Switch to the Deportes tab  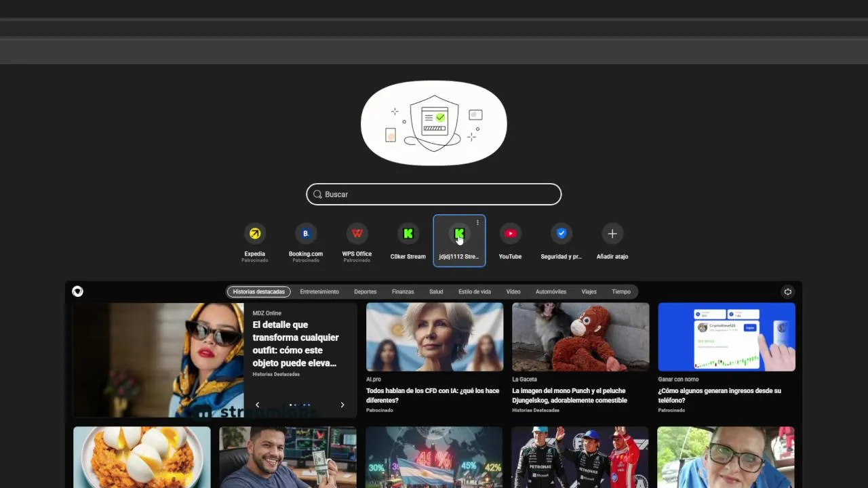tap(365, 292)
